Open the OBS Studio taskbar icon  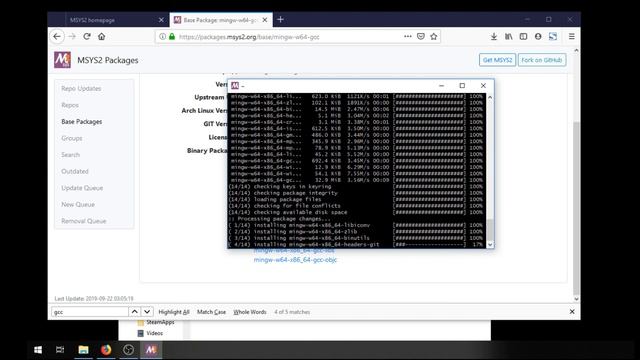tap(128, 350)
